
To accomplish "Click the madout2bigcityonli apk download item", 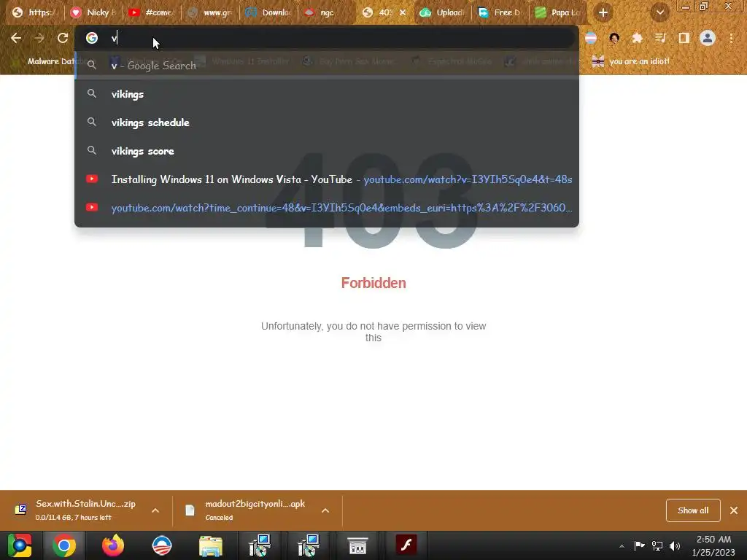I will point(249,510).
